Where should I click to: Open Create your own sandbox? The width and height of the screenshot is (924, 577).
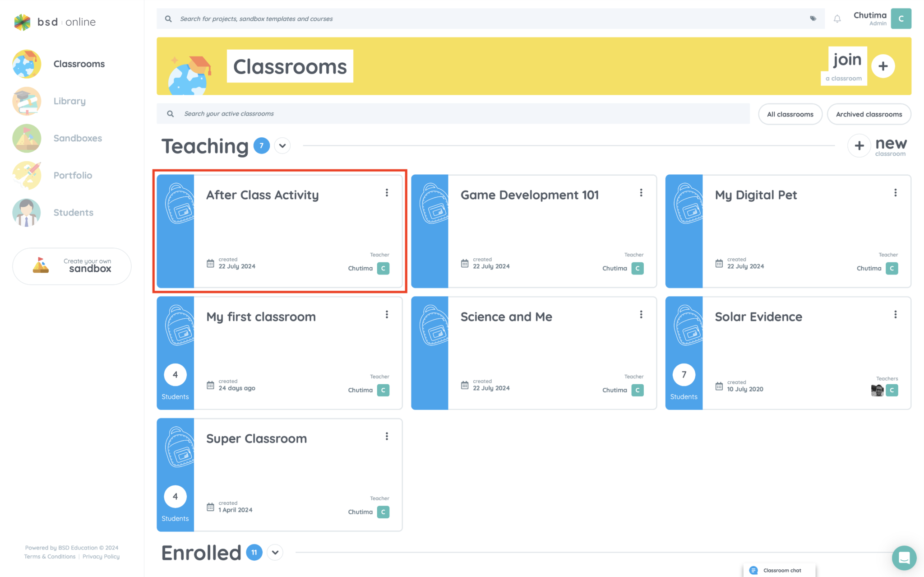(x=72, y=266)
